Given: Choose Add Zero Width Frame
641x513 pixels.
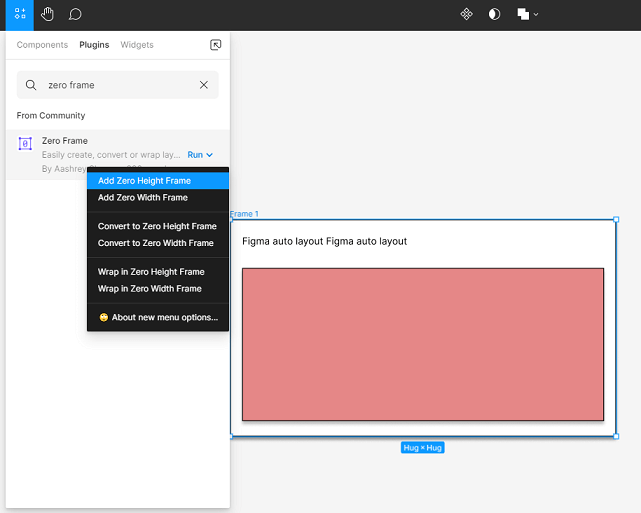Looking at the screenshot, I should [x=158, y=197].
